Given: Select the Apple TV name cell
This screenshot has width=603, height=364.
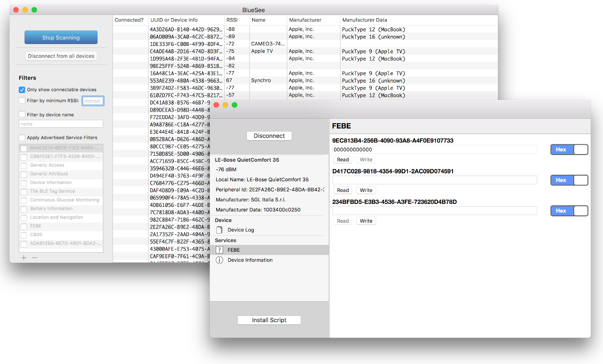Looking at the screenshot, I should 262,51.
